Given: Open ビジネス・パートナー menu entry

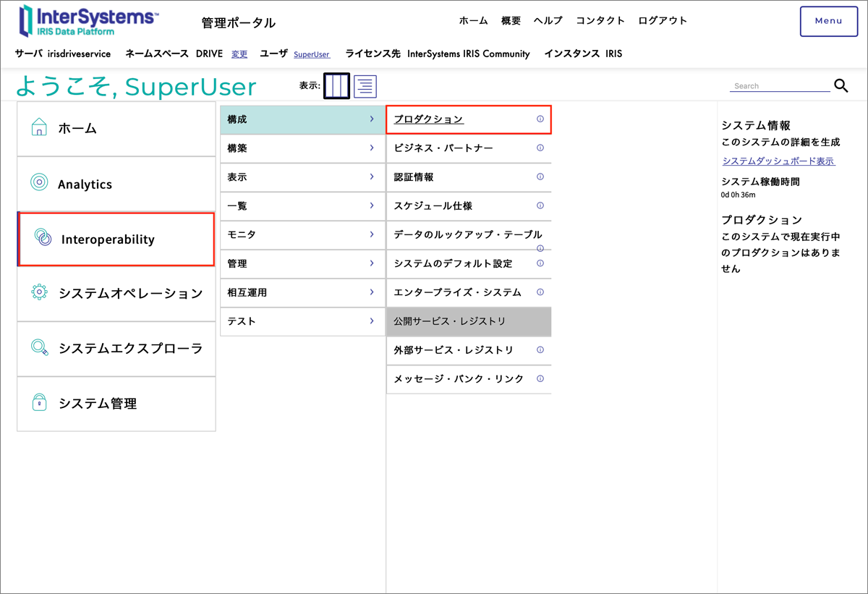Looking at the screenshot, I should click(443, 148).
